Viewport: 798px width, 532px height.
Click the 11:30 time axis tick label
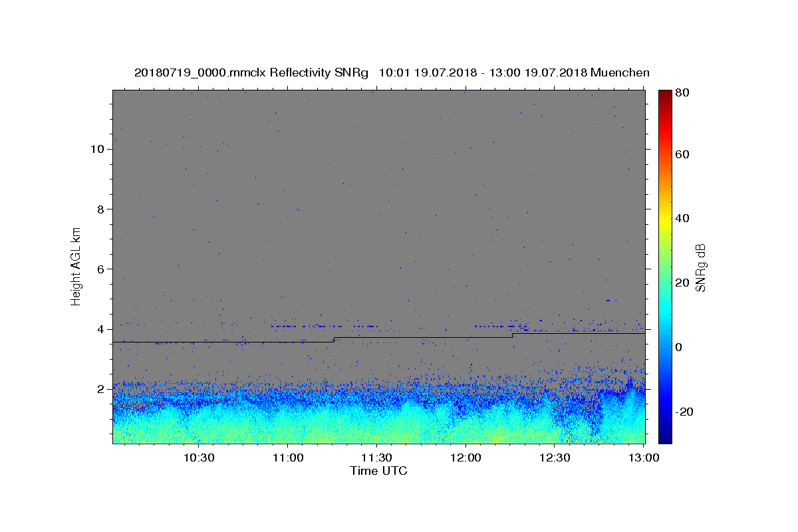point(376,458)
